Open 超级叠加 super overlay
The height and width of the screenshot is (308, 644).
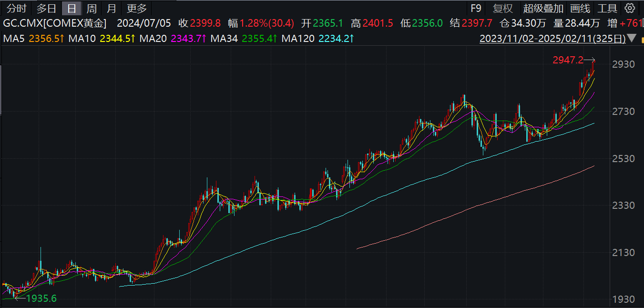click(543, 8)
